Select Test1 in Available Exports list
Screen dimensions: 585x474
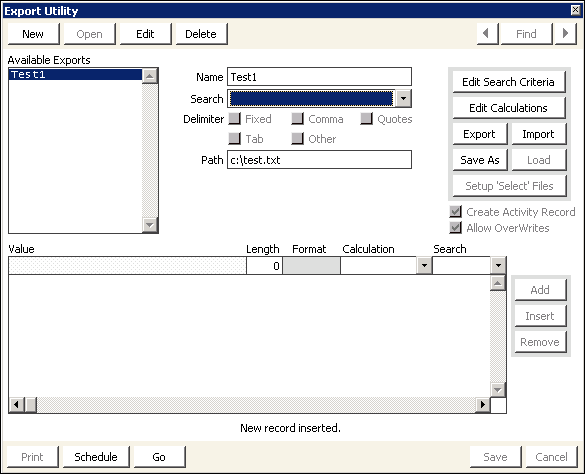[75, 75]
